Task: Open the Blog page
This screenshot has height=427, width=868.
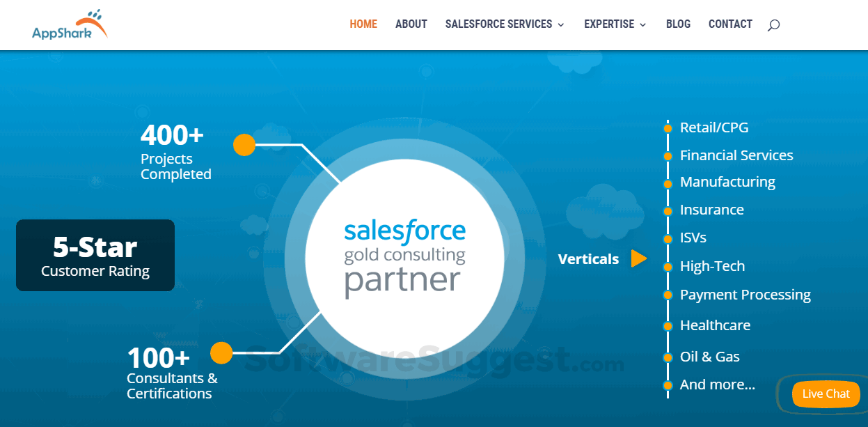Action: pos(678,24)
